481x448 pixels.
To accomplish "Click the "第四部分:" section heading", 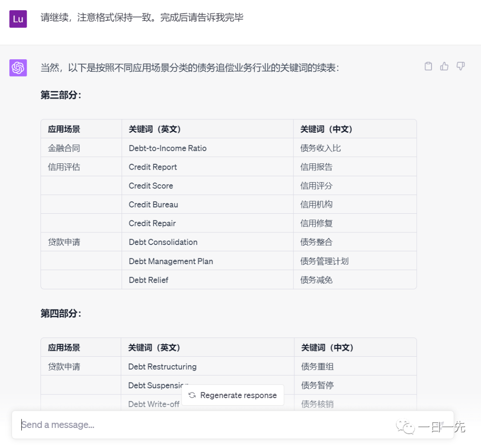I will click(x=61, y=314).
